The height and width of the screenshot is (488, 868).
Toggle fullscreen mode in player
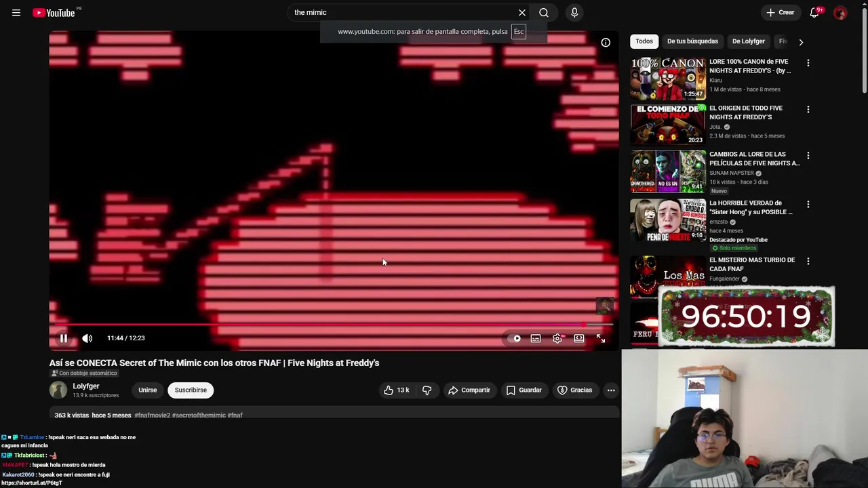tap(601, 338)
